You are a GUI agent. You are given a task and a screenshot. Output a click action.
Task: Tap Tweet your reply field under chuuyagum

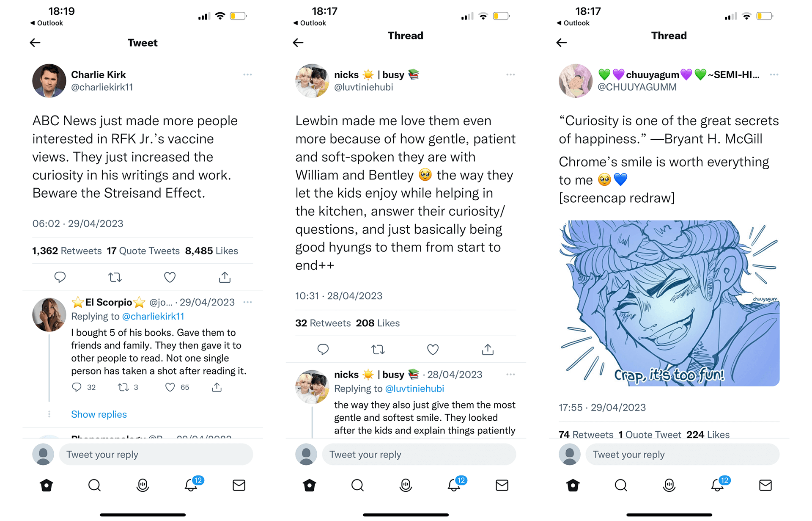coord(682,455)
